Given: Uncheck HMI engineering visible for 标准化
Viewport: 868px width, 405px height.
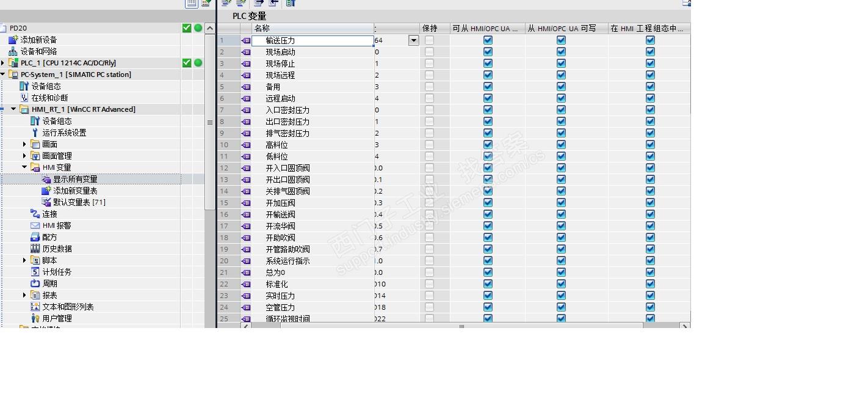Looking at the screenshot, I should pyautogui.click(x=650, y=284).
